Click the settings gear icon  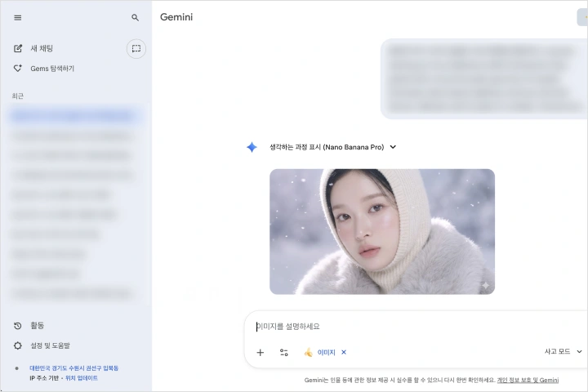[18, 345]
